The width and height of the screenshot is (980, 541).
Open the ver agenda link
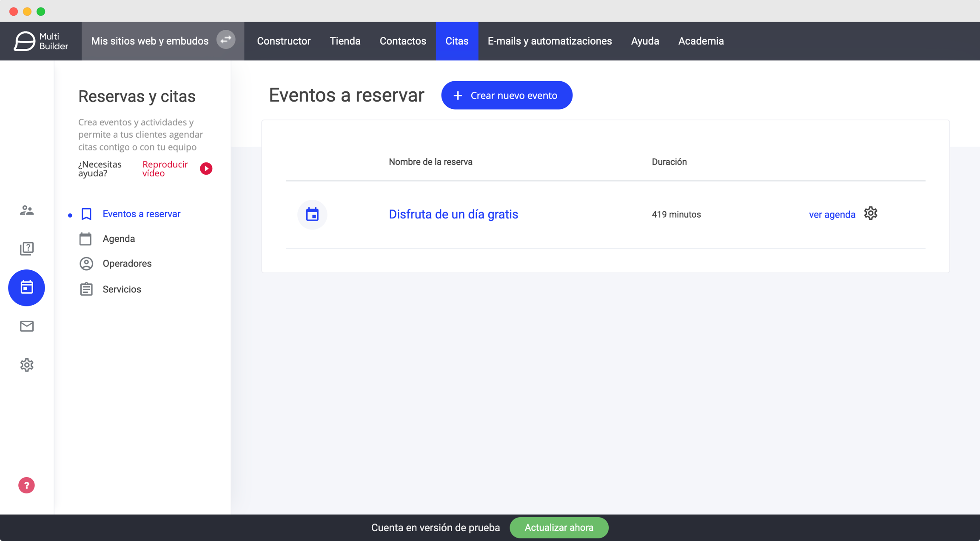832,215
